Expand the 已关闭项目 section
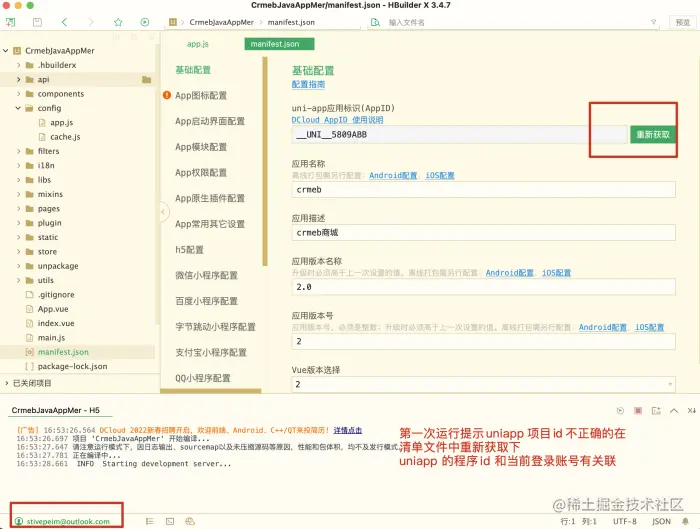 (7, 383)
